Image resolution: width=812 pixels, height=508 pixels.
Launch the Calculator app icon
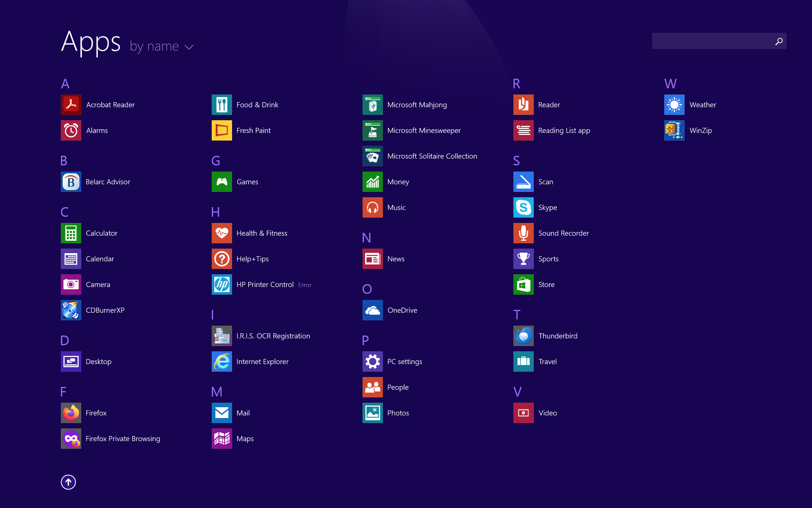click(71, 233)
